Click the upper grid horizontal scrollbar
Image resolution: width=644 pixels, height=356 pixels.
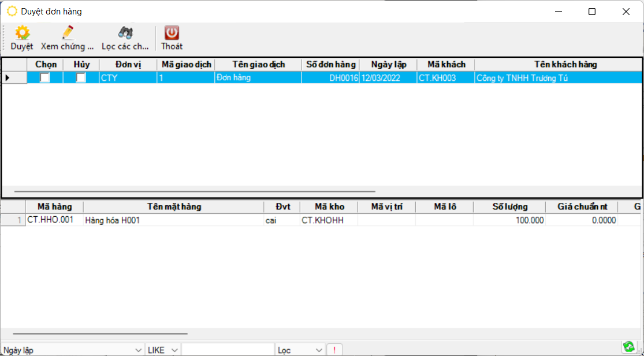click(x=195, y=191)
